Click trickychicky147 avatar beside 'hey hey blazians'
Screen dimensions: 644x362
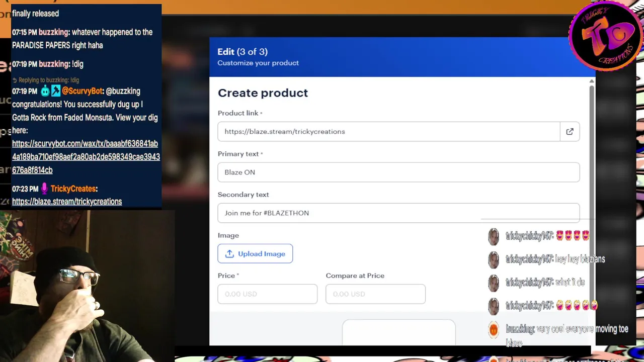tap(494, 259)
